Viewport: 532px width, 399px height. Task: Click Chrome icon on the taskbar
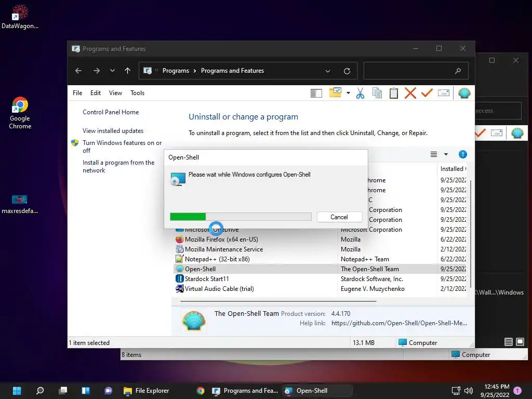201,391
